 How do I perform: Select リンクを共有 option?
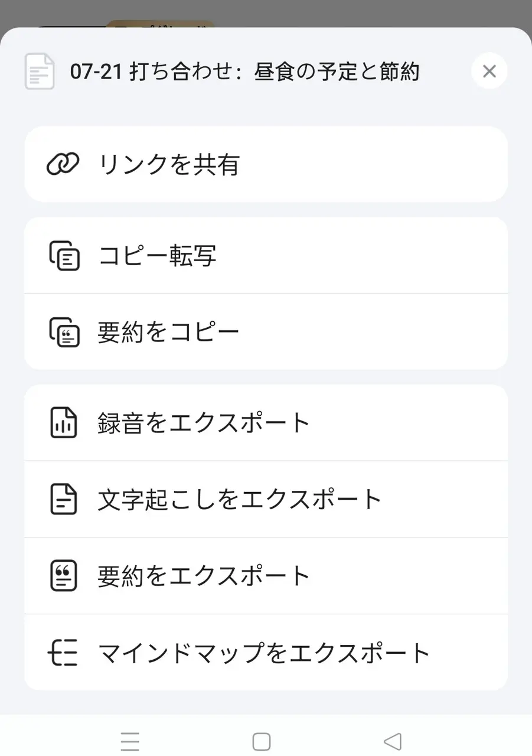pyautogui.click(x=168, y=164)
